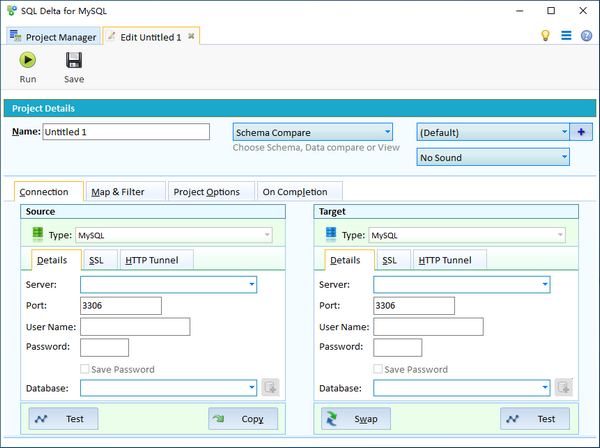Close the SQL Delta window
The image size is (600, 448).
[583, 11]
